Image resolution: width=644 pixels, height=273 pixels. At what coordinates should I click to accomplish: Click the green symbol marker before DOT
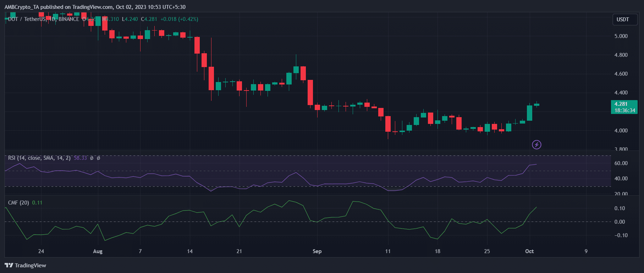point(6,19)
